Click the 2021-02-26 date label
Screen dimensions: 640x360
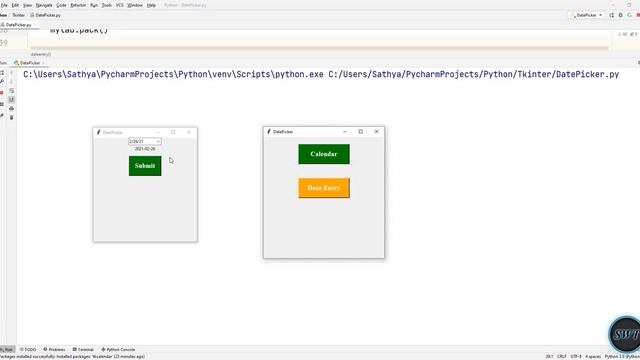(x=145, y=149)
